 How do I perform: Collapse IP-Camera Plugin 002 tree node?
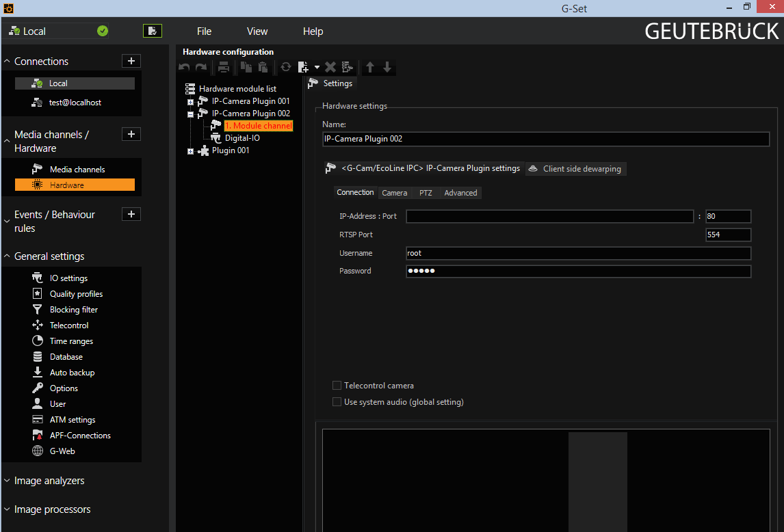(190, 114)
